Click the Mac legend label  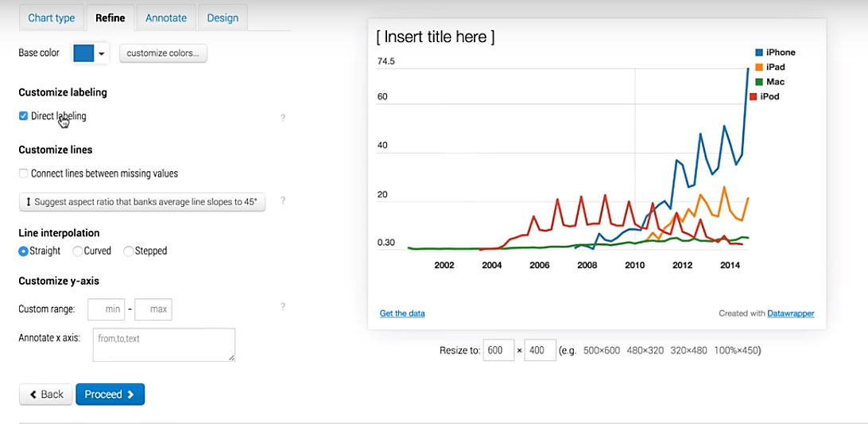(775, 81)
